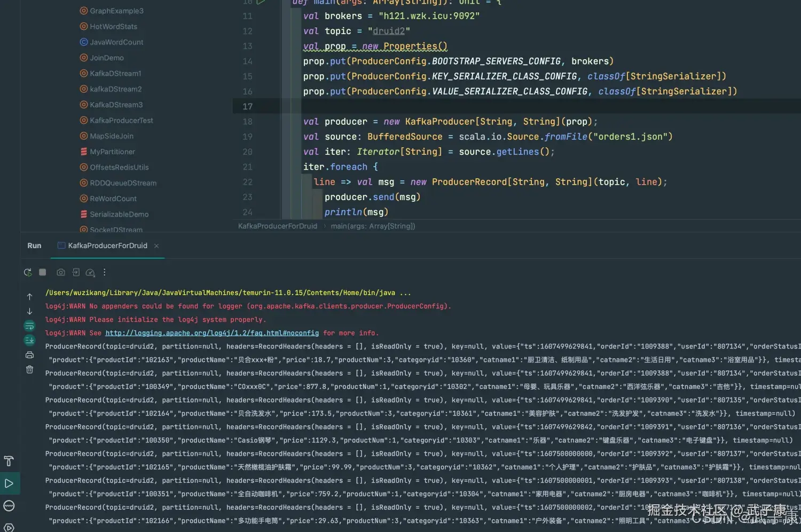801x532 pixels.
Task: Open KafkaDStream3 in the project tree
Action: (116, 105)
